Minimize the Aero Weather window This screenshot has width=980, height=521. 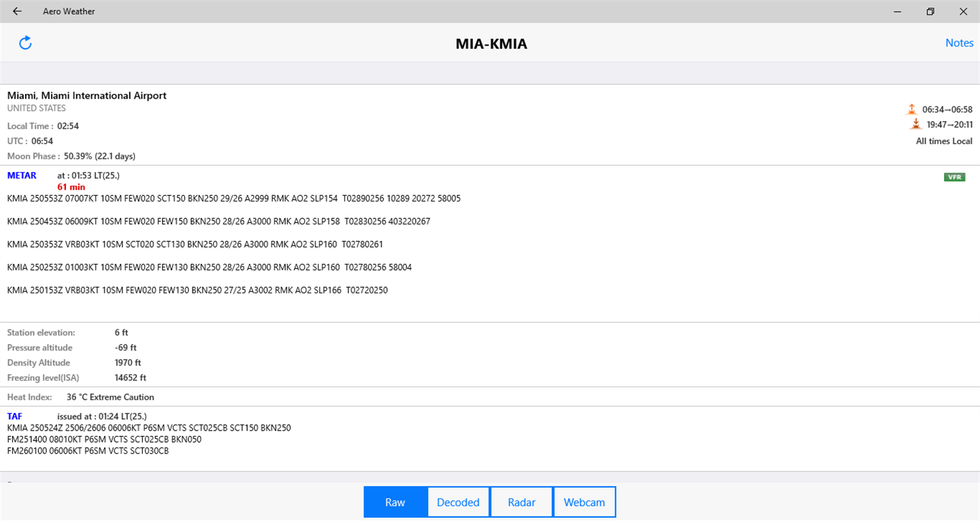coord(898,12)
